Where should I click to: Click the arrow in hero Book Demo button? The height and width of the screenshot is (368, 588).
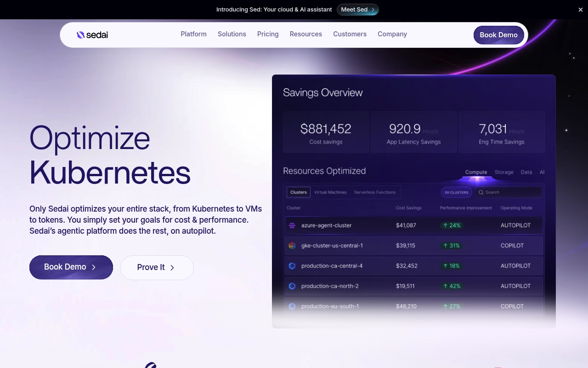[x=94, y=267]
